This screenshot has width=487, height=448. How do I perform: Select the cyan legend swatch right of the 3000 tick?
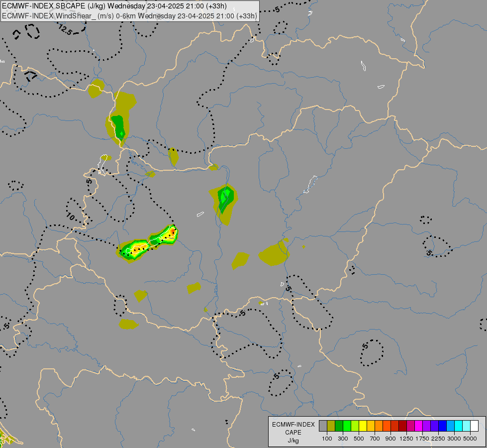point(458,426)
